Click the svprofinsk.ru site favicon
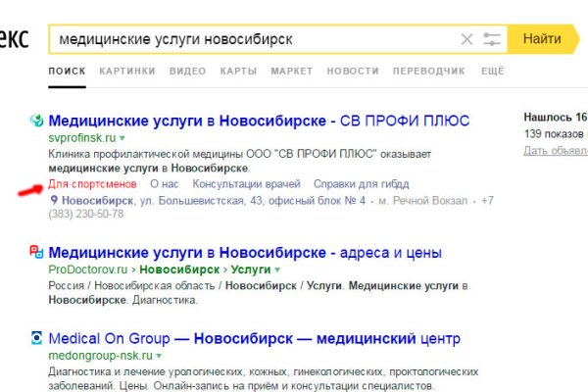Image resolution: width=588 pixels, height=392 pixels. coord(37,121)
